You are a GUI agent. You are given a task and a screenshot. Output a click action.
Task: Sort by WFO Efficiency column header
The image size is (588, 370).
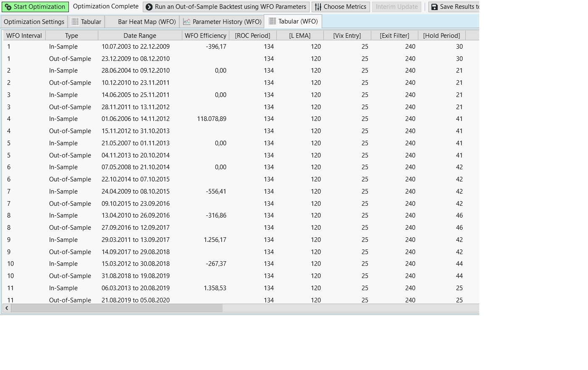pos(205,36)
